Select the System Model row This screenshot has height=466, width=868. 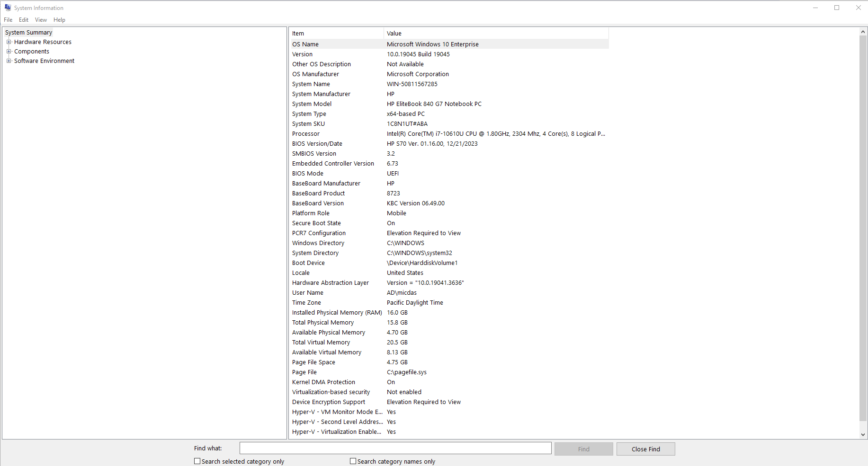[x=449, y=104]
